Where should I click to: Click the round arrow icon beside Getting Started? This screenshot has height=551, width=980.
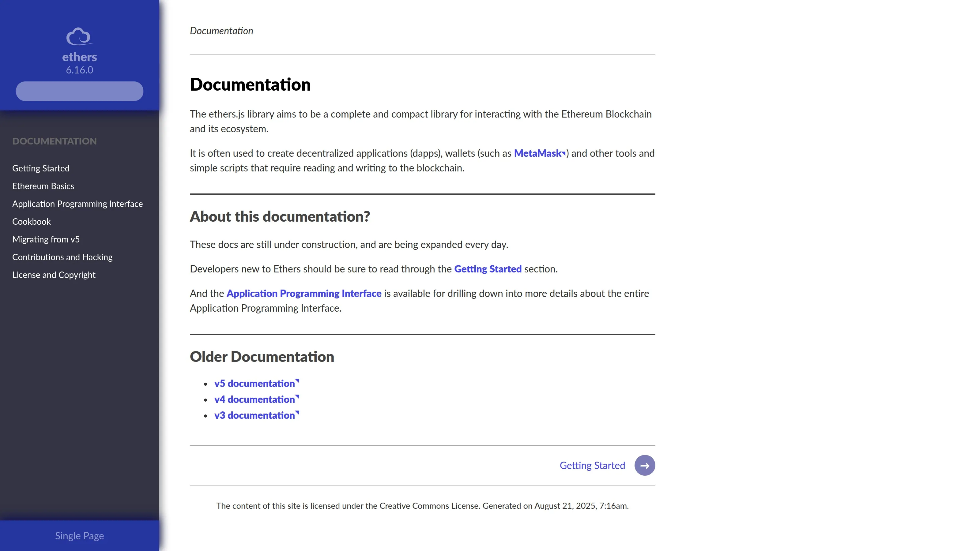(644, 465)
